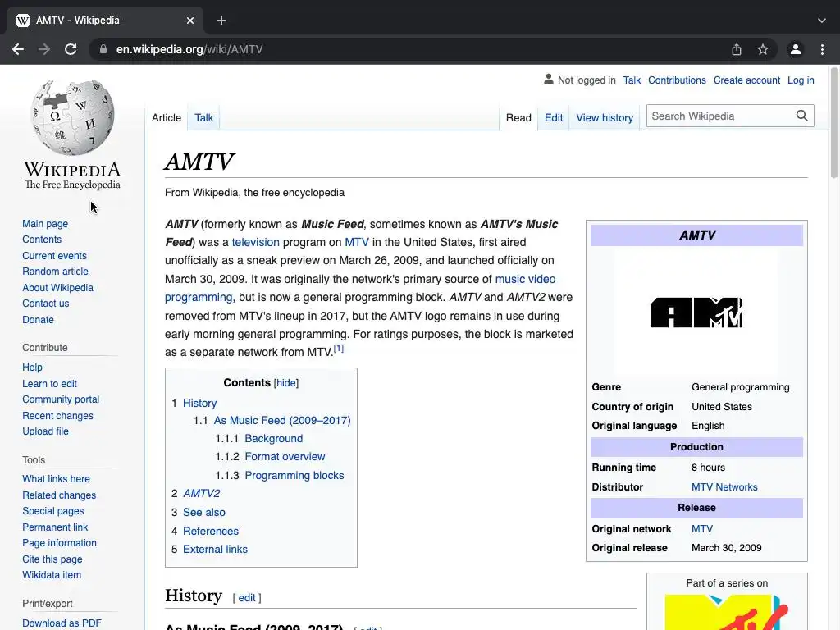Screen dimensions: 840x630
Task: Select the Read tab
Action: tap(518, 118)
